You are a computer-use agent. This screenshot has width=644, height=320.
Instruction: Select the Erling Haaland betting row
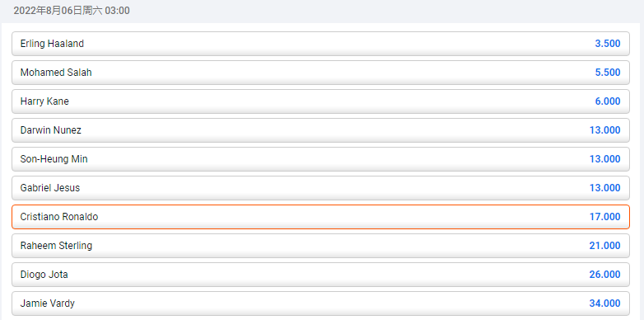320,44
